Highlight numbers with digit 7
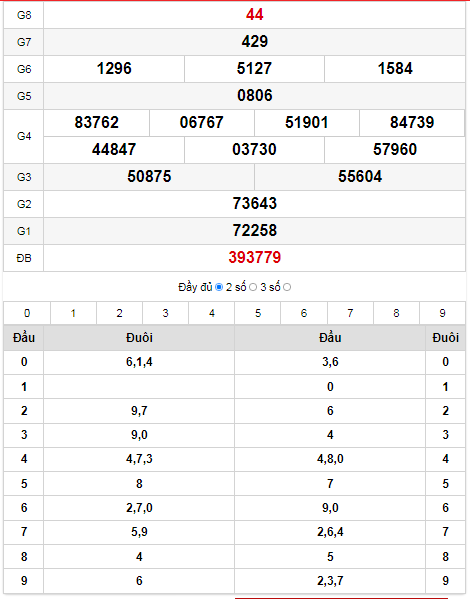 [x=350, y=313]
